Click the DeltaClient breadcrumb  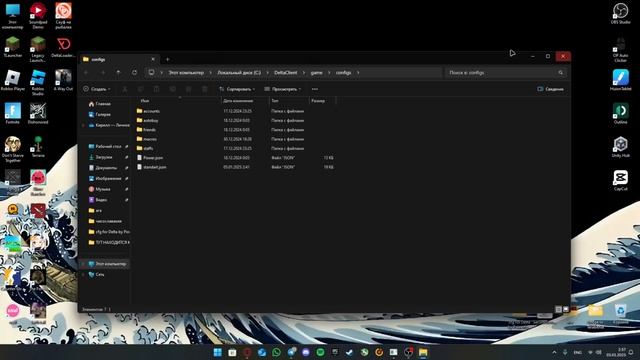tap(286, 73)
